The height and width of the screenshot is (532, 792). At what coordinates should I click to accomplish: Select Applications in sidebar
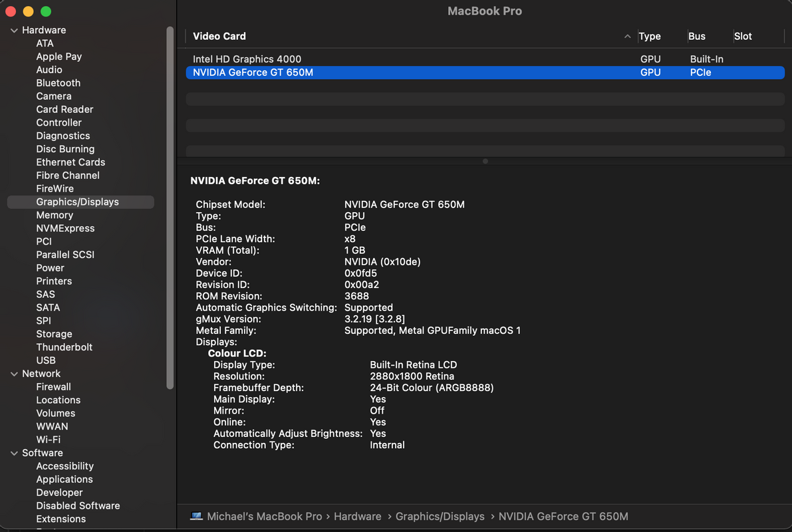click(64, 479)
